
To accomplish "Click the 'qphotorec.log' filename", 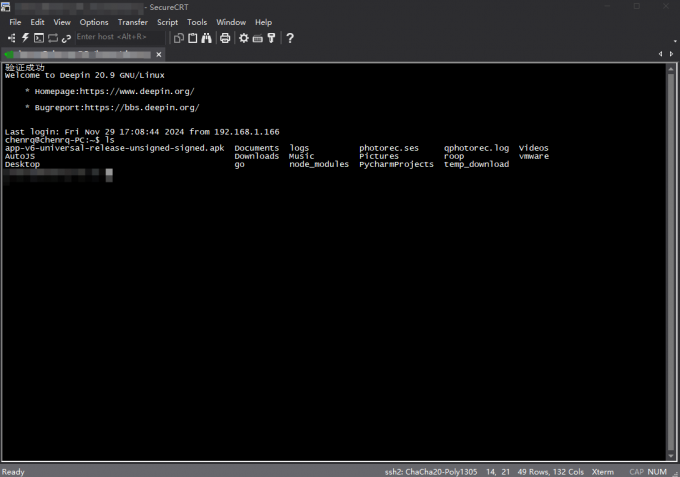I will click(x=476, y=148).
